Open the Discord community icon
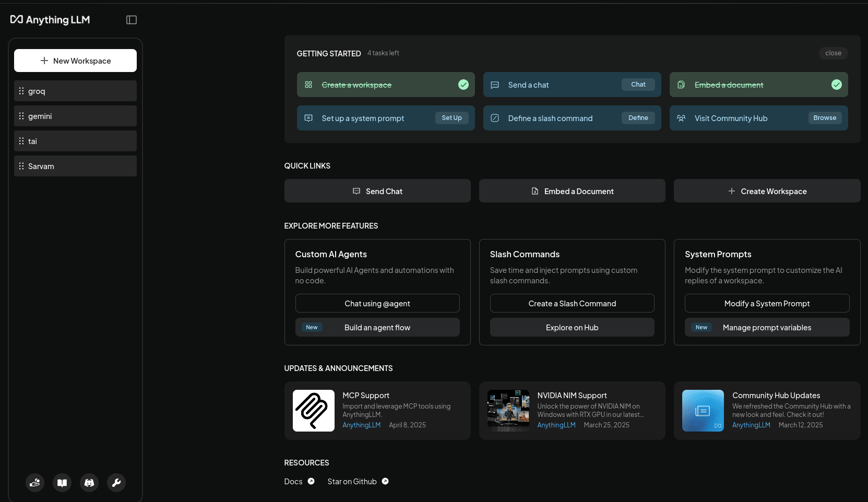The image size is (868, 502). [89, 483]
